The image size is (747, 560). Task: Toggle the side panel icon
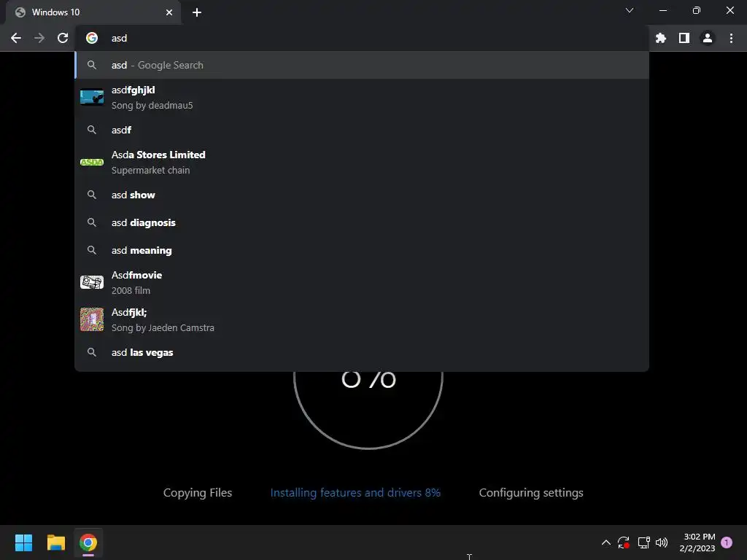coord(684,38)
